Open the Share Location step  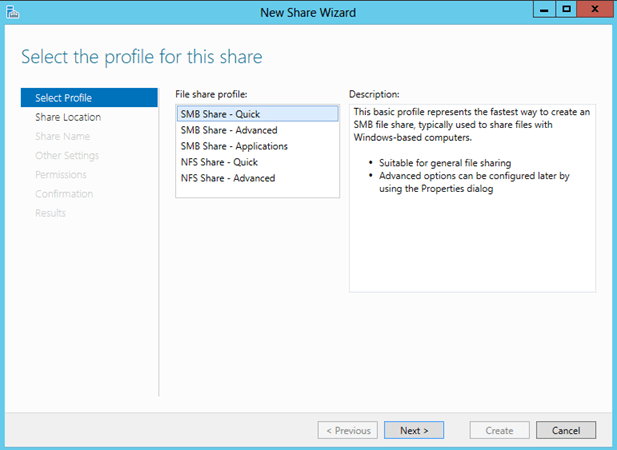click(67, 117)
